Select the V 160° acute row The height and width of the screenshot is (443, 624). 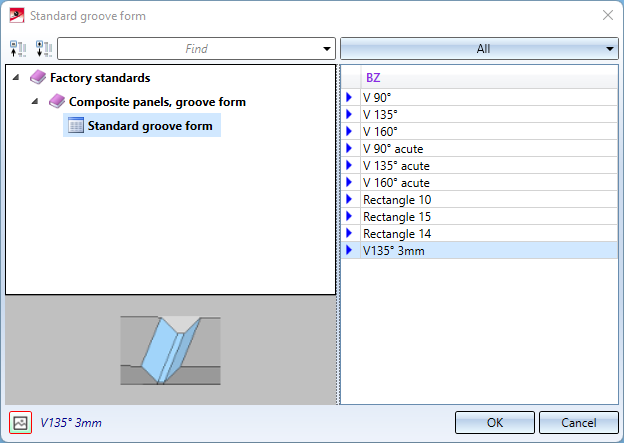(x=479, y=182)
